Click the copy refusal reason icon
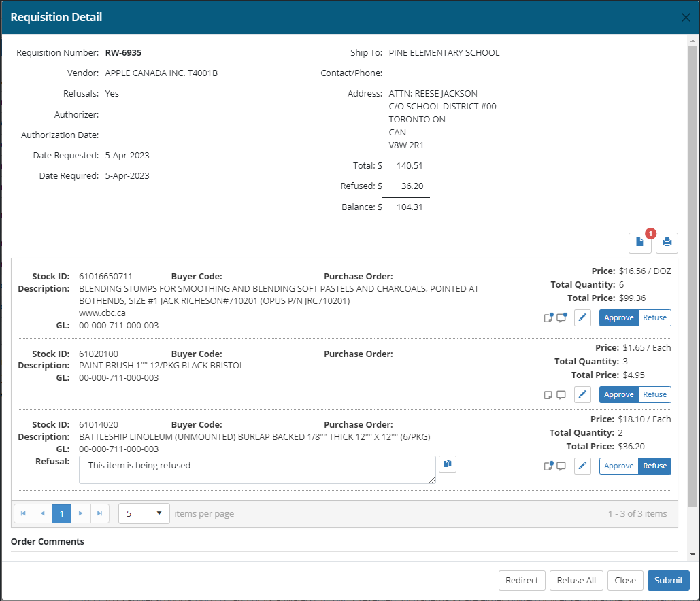This screenshot has height=601, width=700. [448, 464]
